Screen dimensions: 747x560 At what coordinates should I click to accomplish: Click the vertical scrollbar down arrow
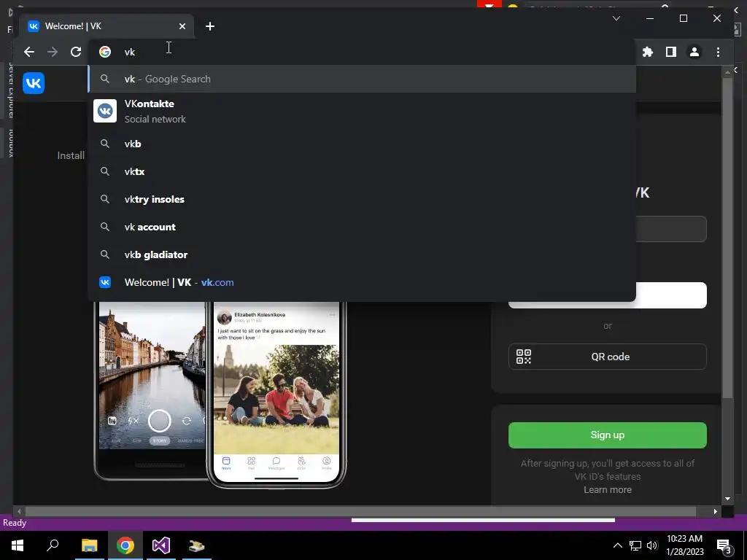click(x=727, y=499)
